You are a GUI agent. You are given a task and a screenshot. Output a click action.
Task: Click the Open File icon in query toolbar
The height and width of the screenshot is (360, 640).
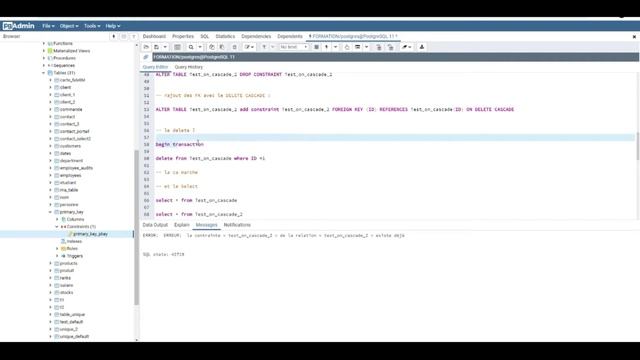[x=146, y=47]
